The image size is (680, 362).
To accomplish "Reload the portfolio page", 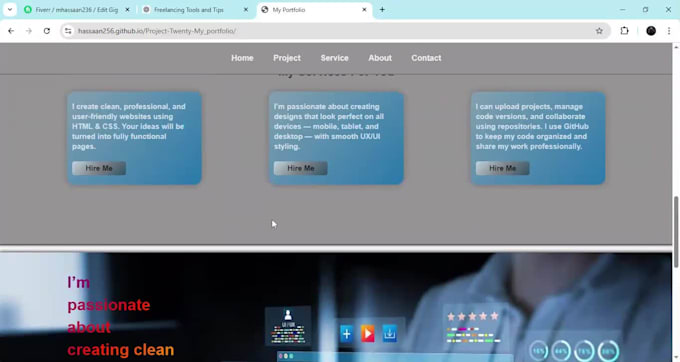I will 47,31.
